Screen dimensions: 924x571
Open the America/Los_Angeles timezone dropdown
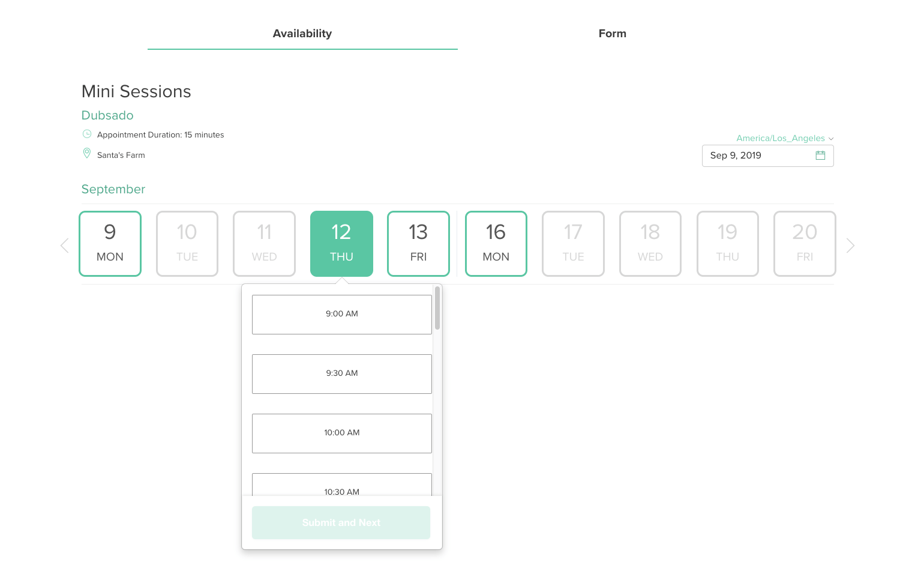click(785, 138)
